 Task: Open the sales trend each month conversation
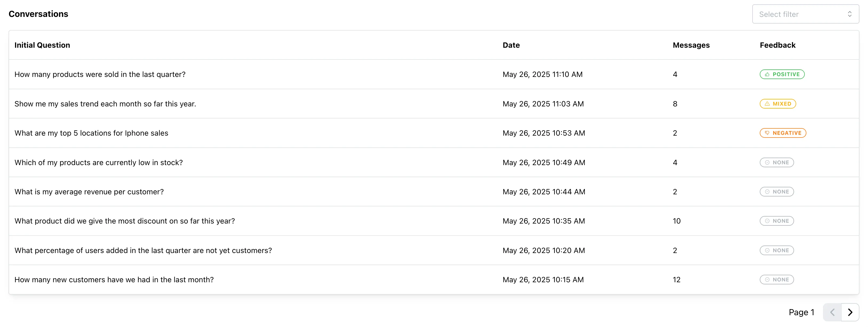[105, 104]
